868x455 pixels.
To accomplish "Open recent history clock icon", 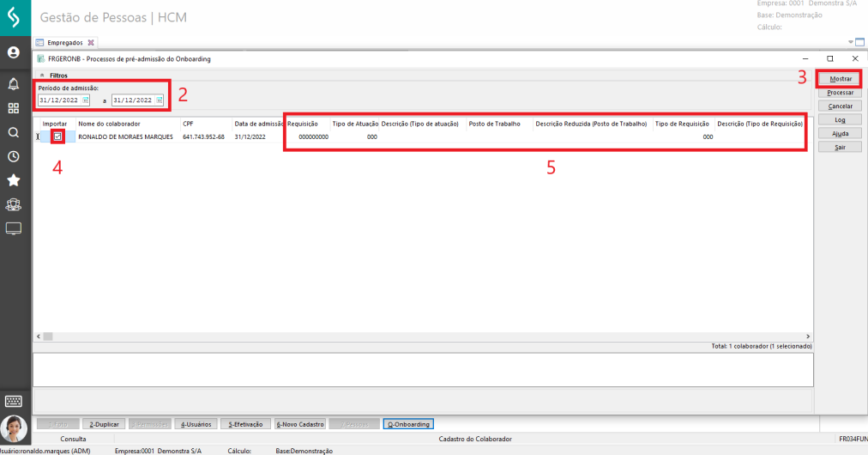I will tap(14, 157).
